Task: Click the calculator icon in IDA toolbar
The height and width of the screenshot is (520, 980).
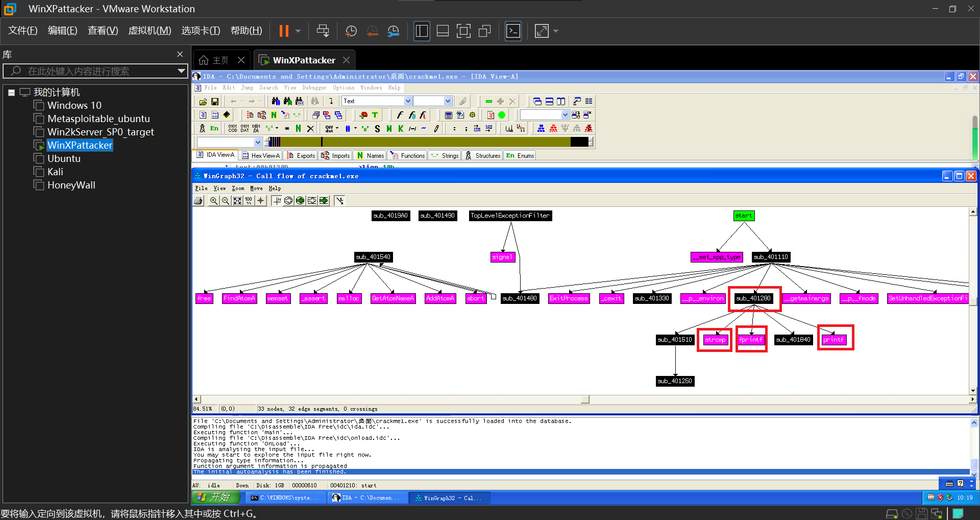Action: coord(449,115)
